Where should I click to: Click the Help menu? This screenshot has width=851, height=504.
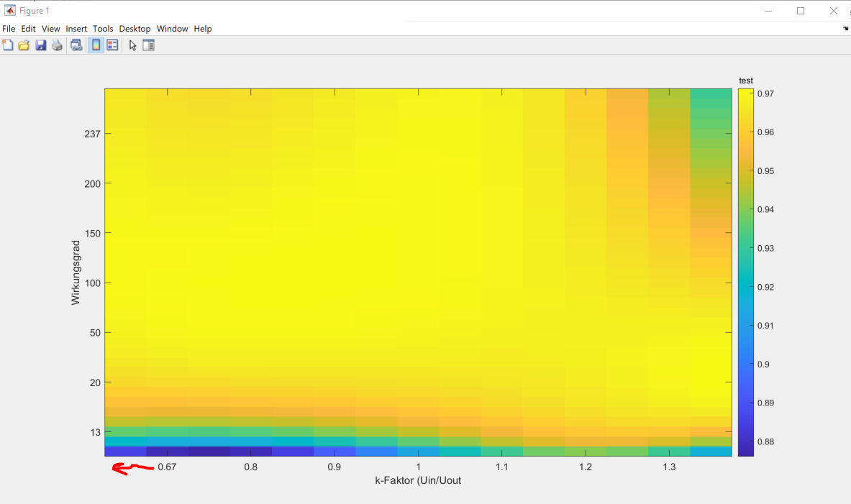[x=203, y=29]
